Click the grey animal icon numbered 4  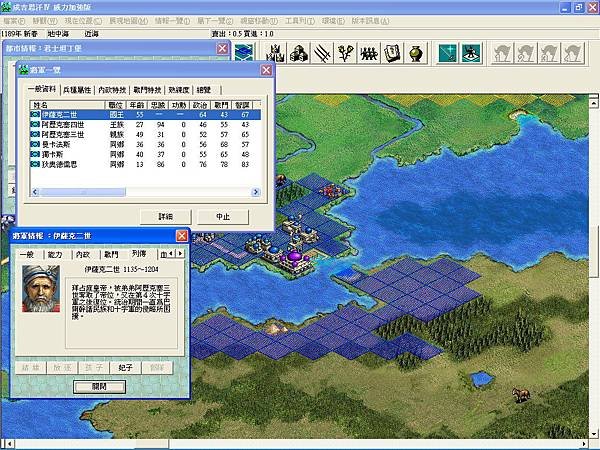click(x=572, y=53)
